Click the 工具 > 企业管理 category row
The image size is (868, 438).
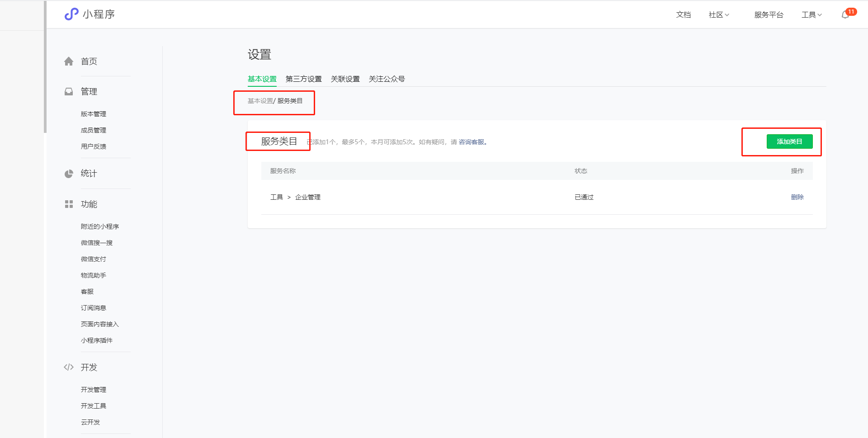coord(537,197)
